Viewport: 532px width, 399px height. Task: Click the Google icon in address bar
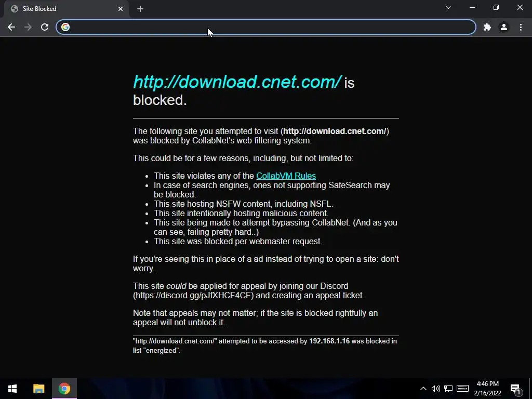[65, 27]
